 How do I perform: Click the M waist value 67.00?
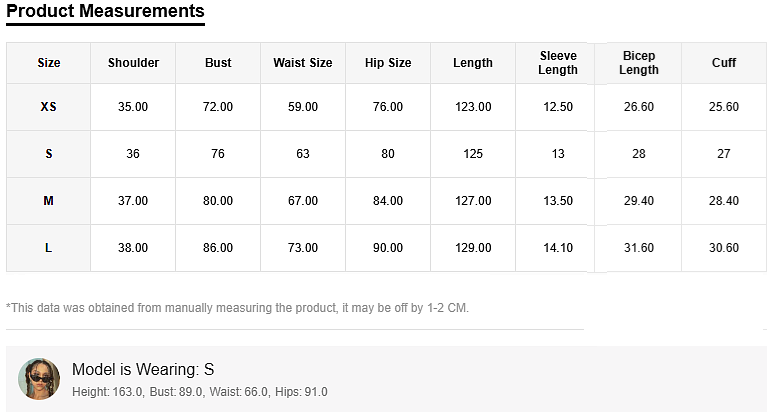point(303,201)
